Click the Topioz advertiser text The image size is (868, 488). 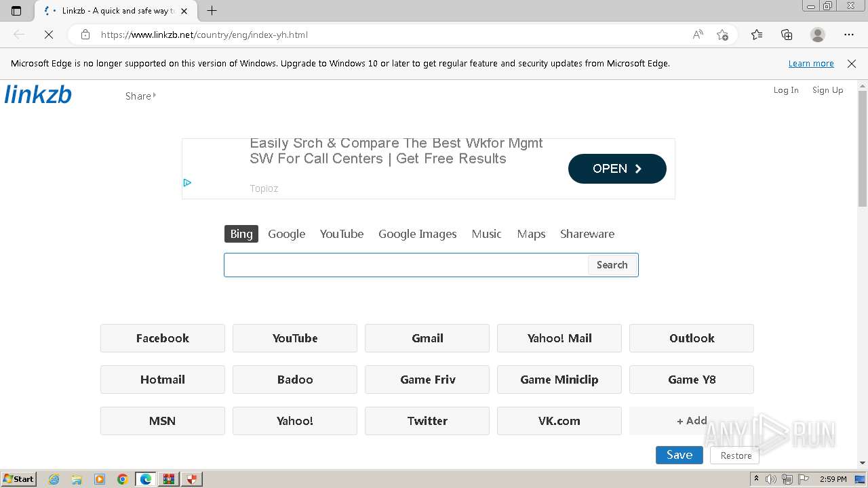click(x=264, y=188)
